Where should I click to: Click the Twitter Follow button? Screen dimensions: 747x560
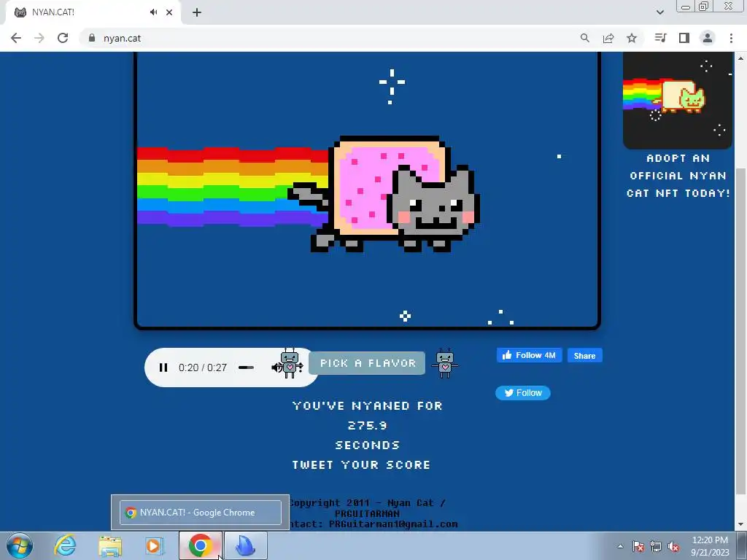click(x=522, y=393)
